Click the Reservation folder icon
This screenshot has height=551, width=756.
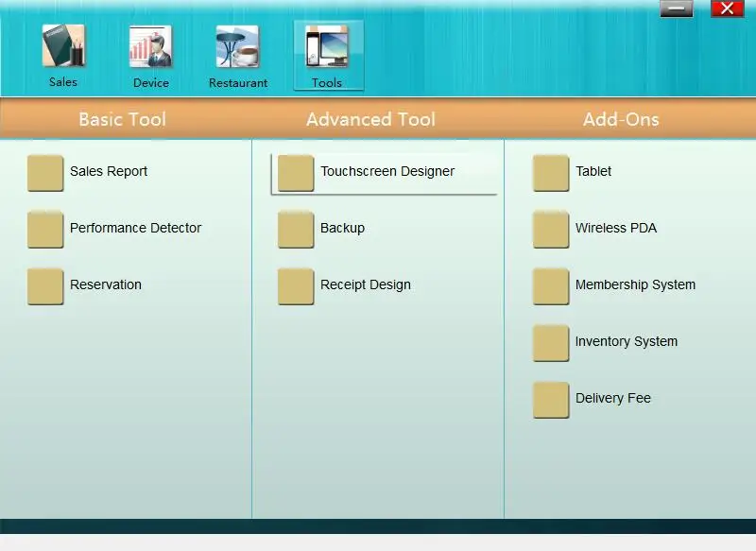(x=45, y=286)
